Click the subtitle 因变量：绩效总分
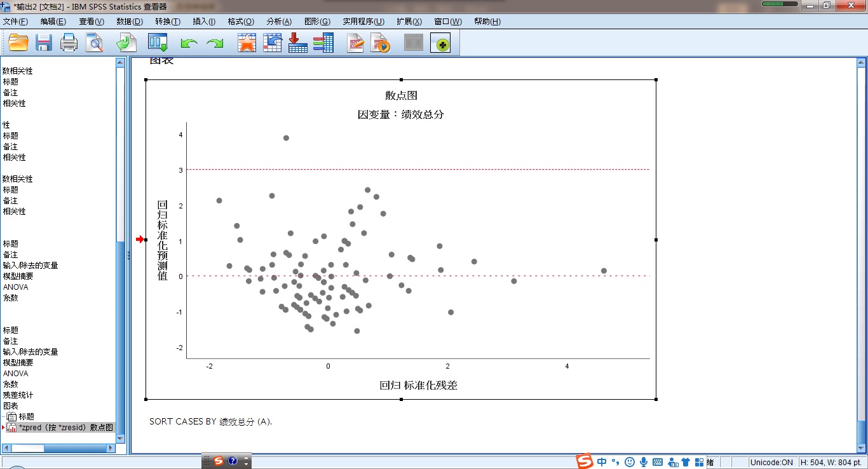 tap(401, 115)
